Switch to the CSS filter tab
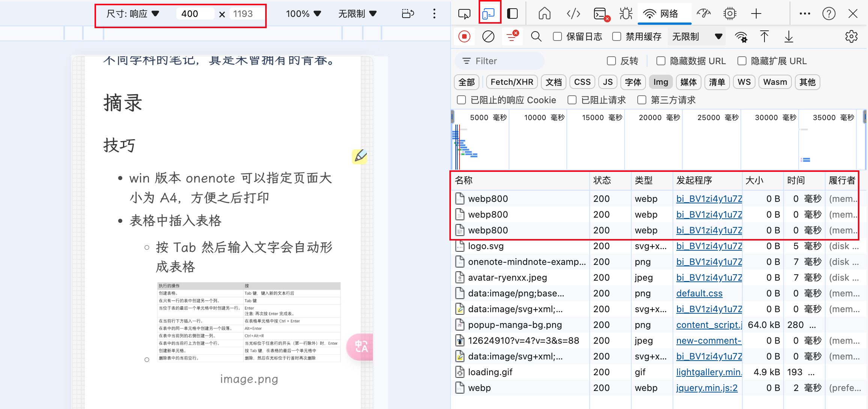The width and height of the screenshot is (868, 409). (x=582, y=82)
